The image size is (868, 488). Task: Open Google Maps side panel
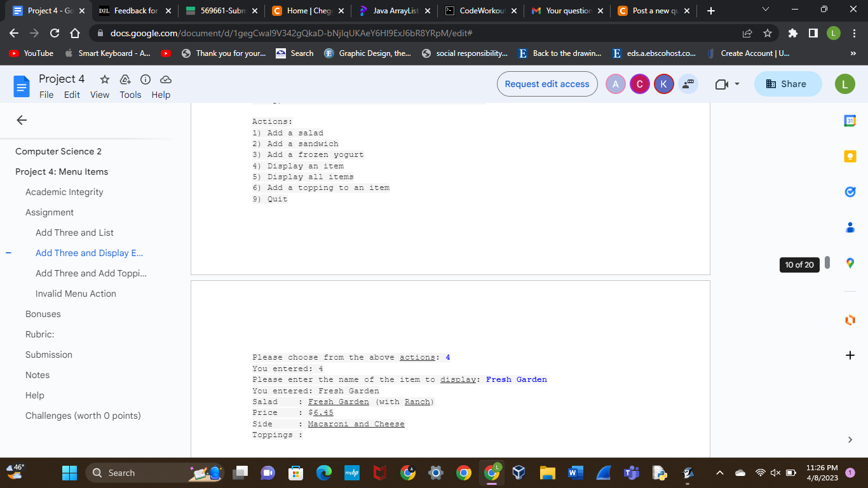coord(850,263)
